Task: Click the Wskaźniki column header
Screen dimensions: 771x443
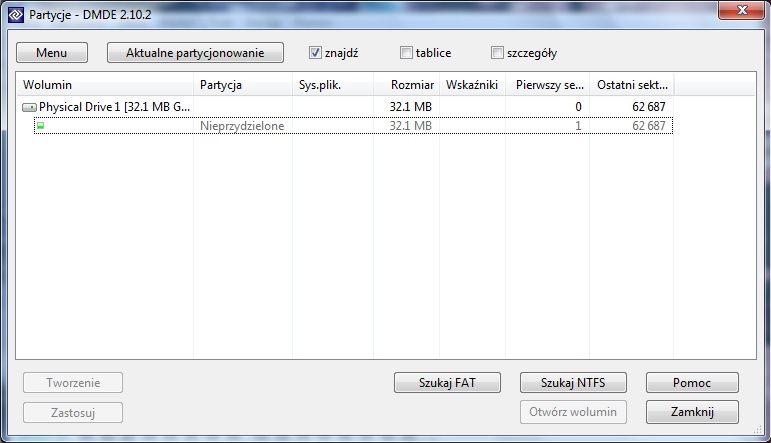Action: click(472, 85)
